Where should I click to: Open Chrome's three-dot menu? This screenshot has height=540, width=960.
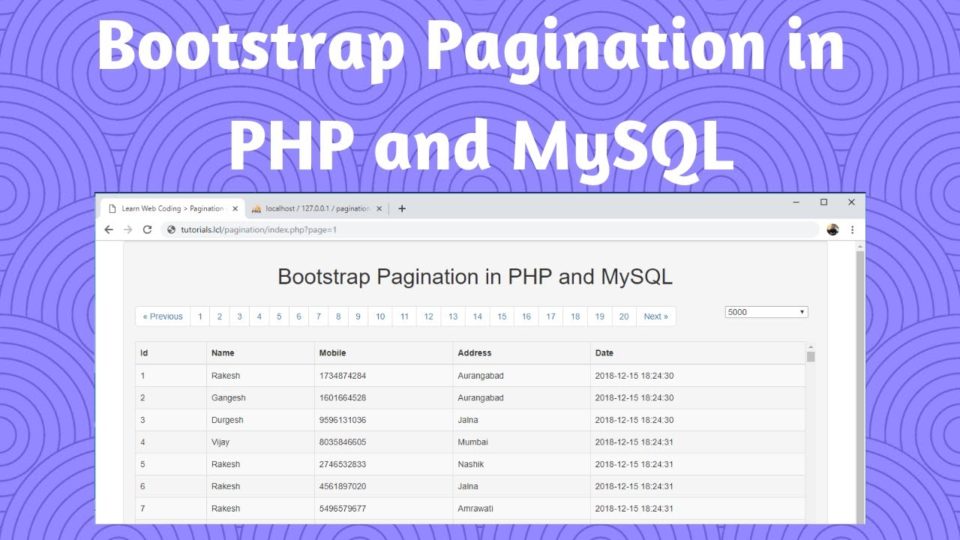(x=852, y=230)
